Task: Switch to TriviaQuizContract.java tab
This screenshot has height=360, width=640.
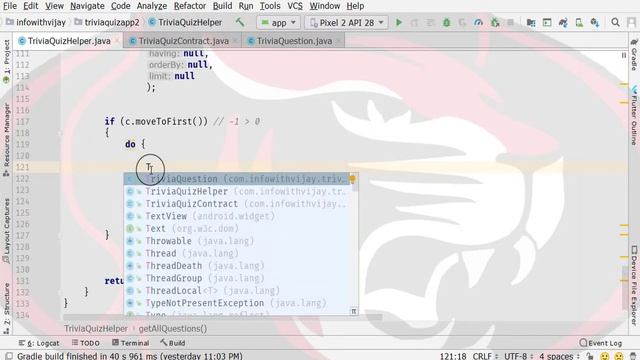Action: [183, 41]
